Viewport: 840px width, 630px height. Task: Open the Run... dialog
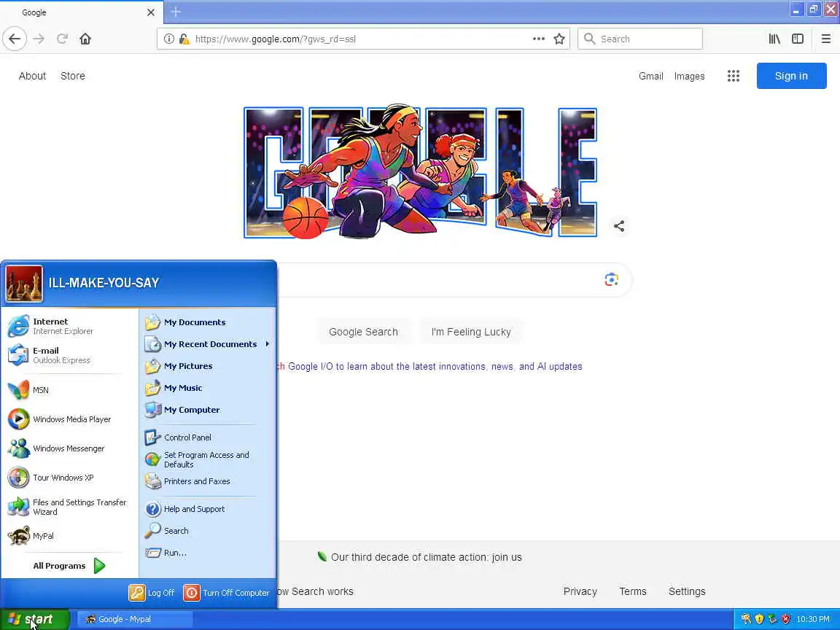pyautogui.click(x=207, y=553)
